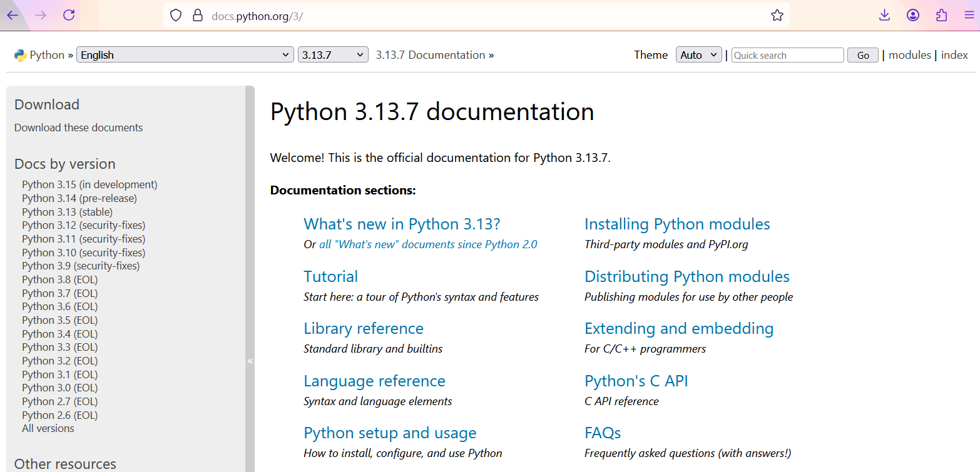Open Python 2.6 (EOL) docs

pyautogui.click(x=59, y=415)
